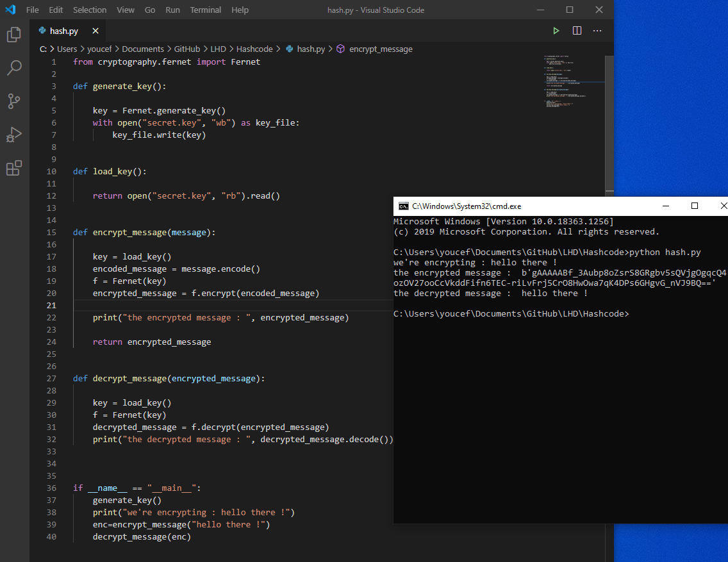Open the Edit menu
The height and width of the screenshot is (562, 728).
56,10
